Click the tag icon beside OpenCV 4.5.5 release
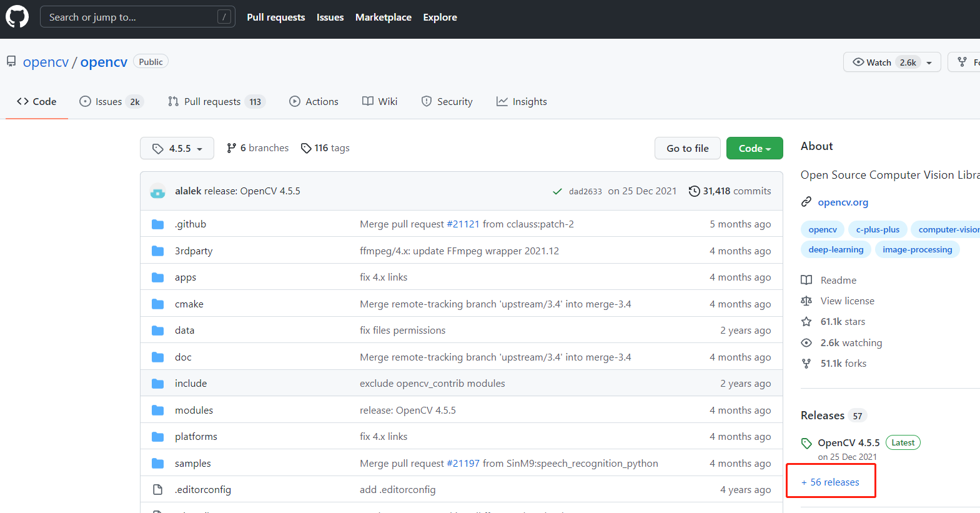 (x=806, y=444)
